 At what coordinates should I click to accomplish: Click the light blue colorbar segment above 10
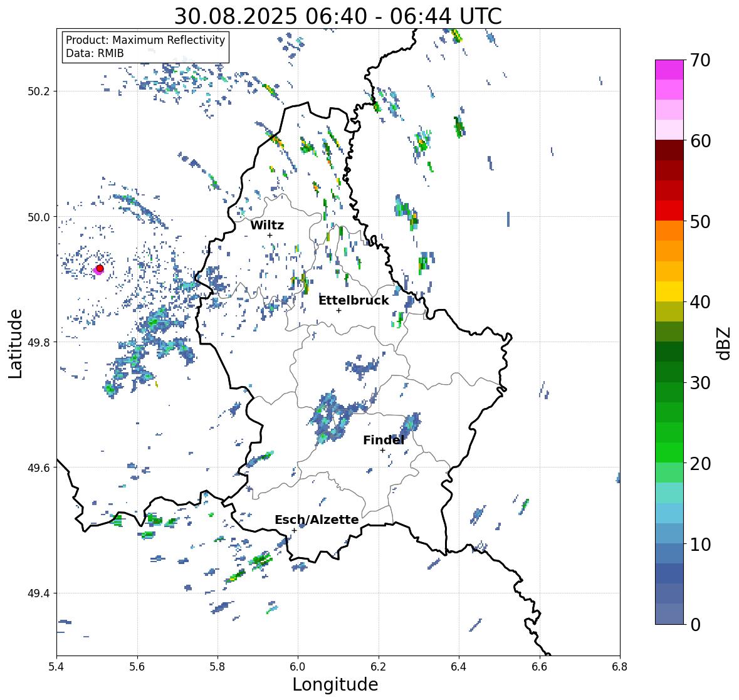click(669, 533)
